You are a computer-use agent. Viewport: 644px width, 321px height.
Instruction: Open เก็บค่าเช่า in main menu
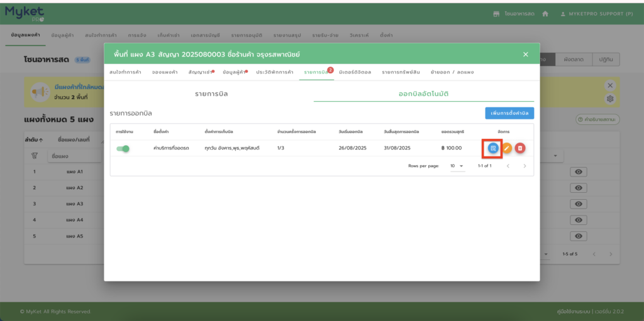coord(169,35)
